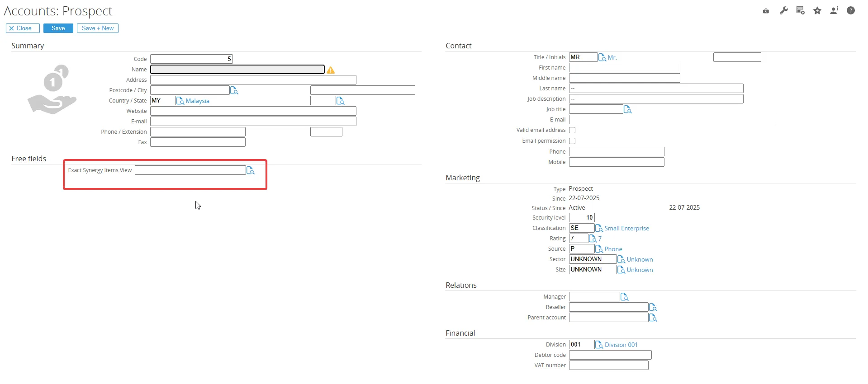This screenshot has height=384, width=868.
Task: Click into the First name field
Action: click(624, 68)
